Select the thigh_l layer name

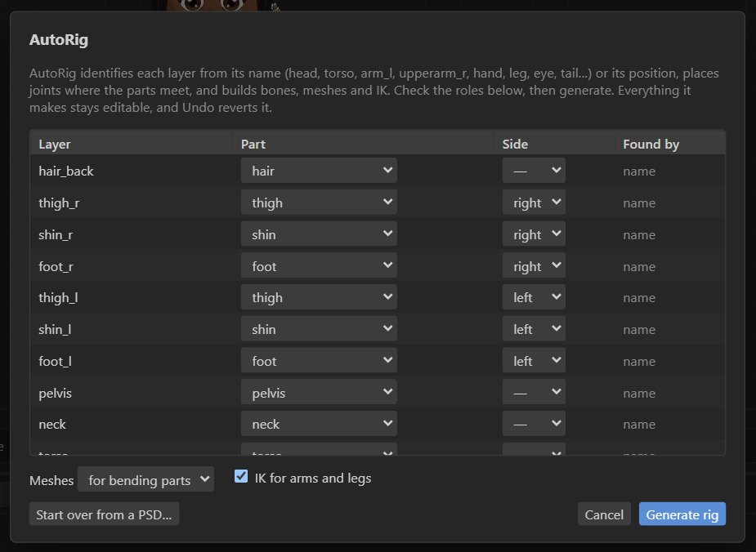coord(58,298)
